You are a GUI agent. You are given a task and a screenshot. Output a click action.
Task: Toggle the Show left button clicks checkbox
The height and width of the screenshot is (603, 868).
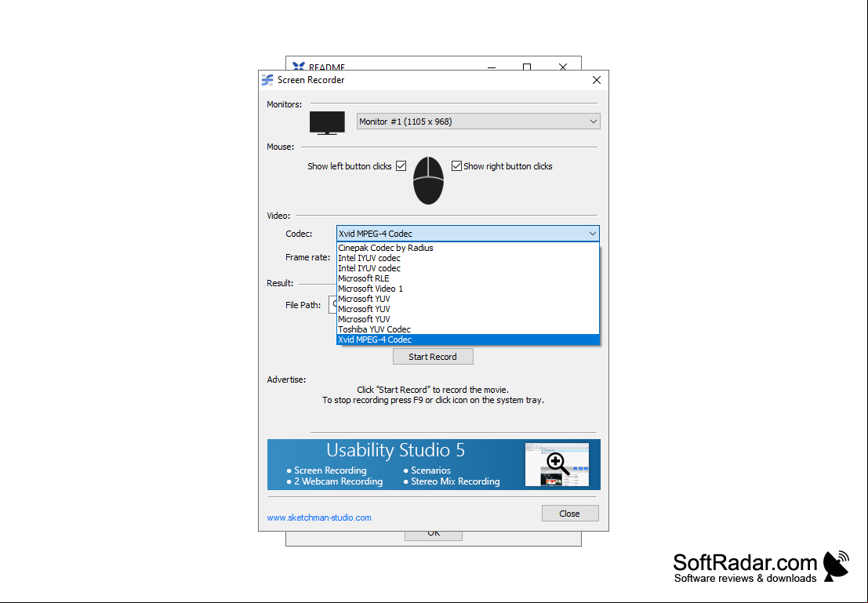click(401, 166)
